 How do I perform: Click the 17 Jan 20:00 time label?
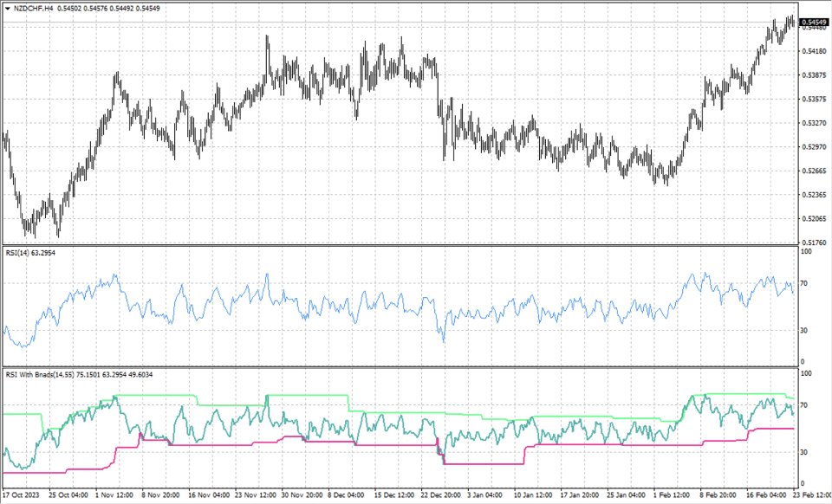(x=581, y=494)
